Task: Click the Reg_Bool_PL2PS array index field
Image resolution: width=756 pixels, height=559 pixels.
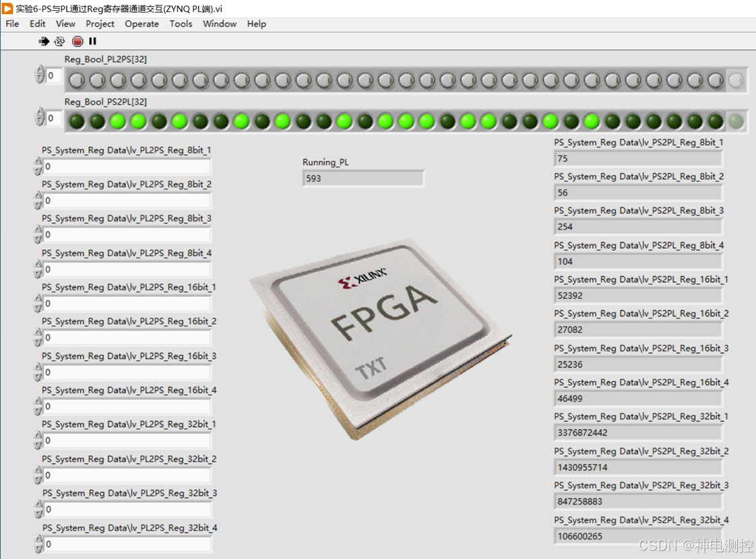Action: 54,75
